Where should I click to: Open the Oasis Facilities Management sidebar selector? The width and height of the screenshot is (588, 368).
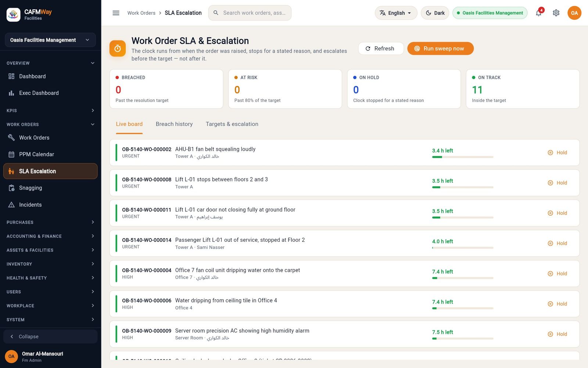pos(50,40)
